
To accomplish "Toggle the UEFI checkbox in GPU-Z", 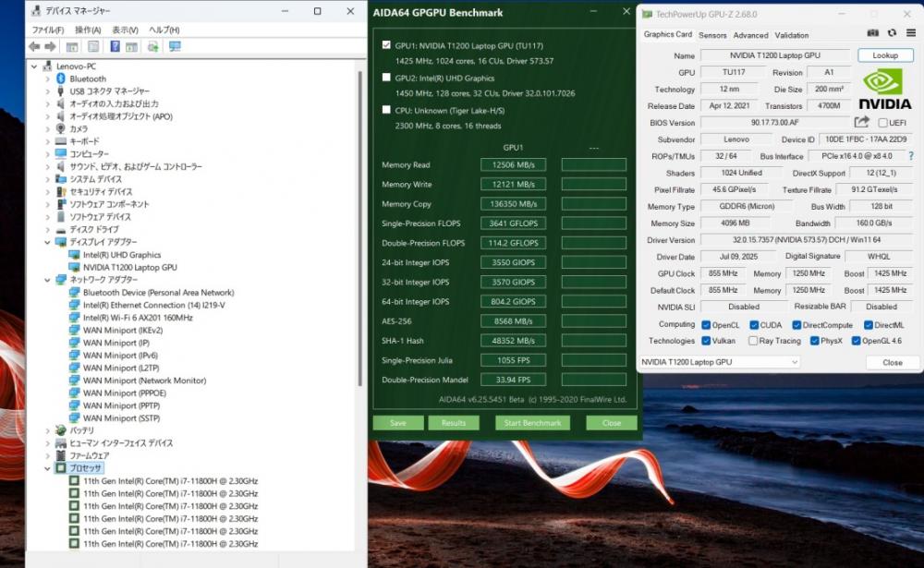I will 883,123.
